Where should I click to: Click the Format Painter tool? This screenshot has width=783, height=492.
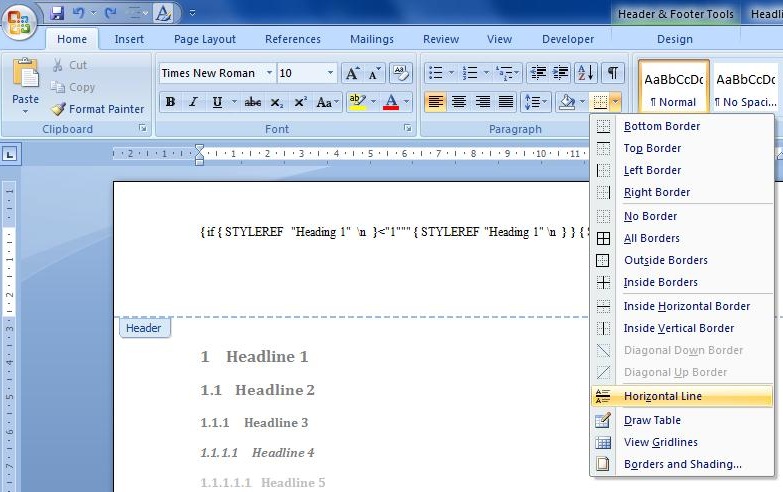point(98,109)
